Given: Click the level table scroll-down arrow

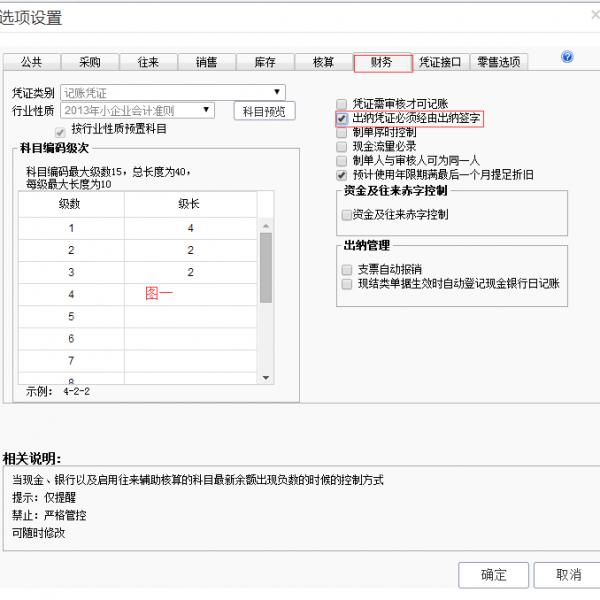Looking at the screenshot, I should point(266,378).
